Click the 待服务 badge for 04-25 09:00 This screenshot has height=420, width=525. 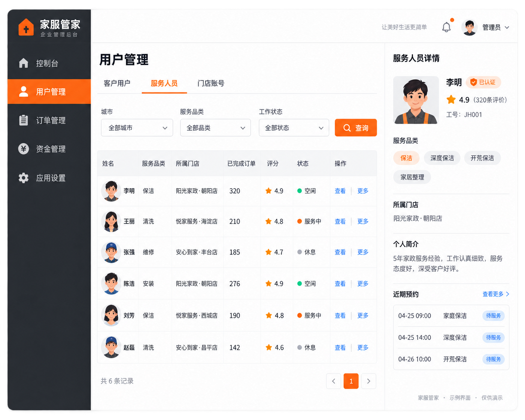(494, 316)
